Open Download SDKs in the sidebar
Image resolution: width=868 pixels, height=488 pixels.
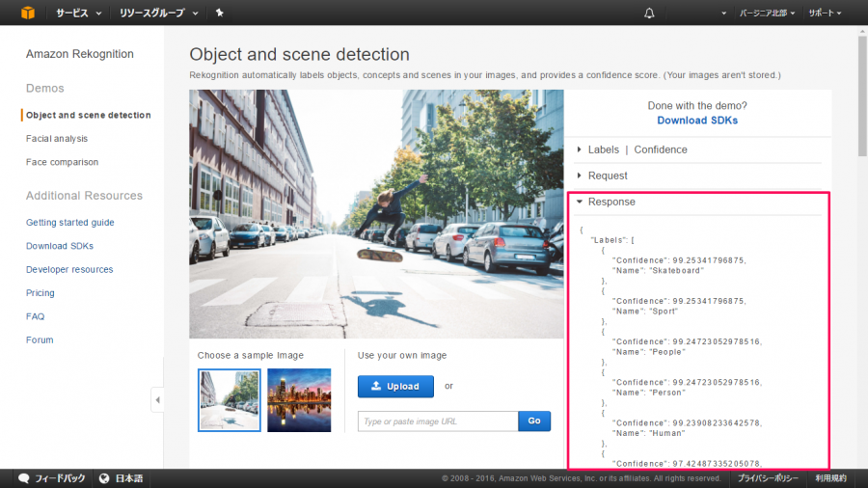[59, 246]
